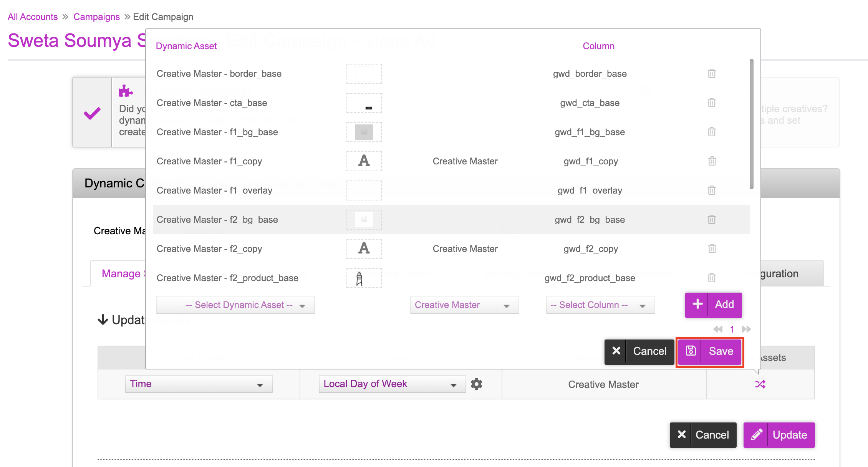Switch to the Manage tab
The height and width of the screenshot is (467, 868).
121,274
